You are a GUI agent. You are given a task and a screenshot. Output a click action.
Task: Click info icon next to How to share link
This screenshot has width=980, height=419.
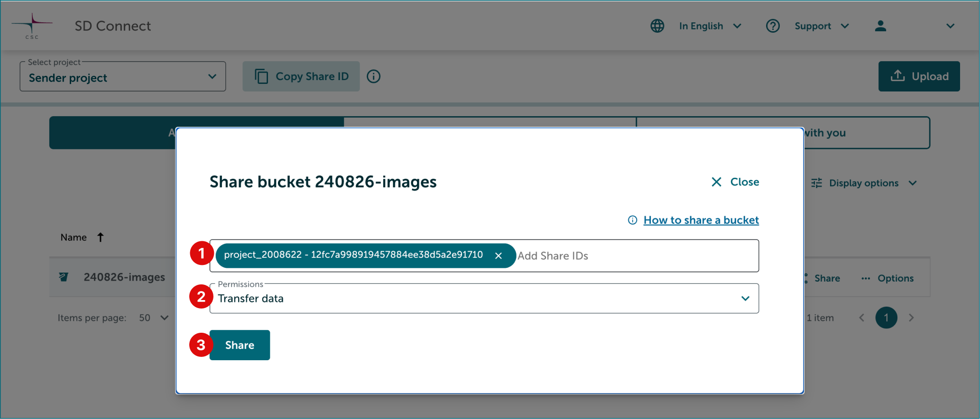(x=632, y=220)
